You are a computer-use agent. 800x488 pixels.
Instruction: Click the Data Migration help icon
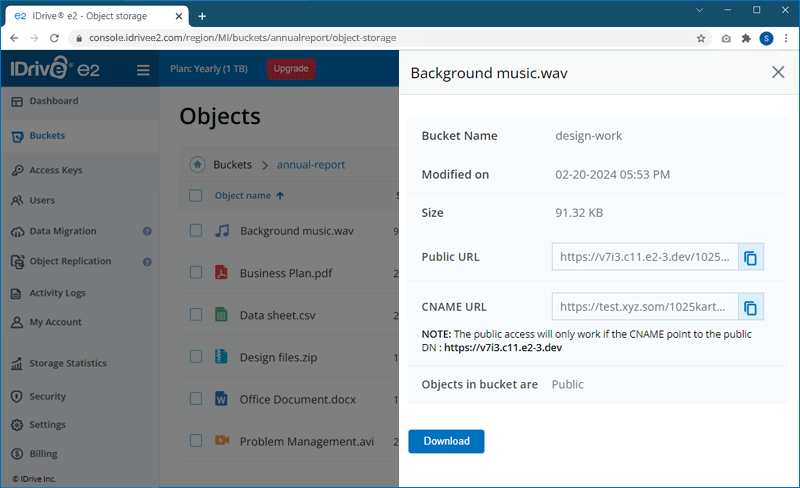[x=147, y=231]
